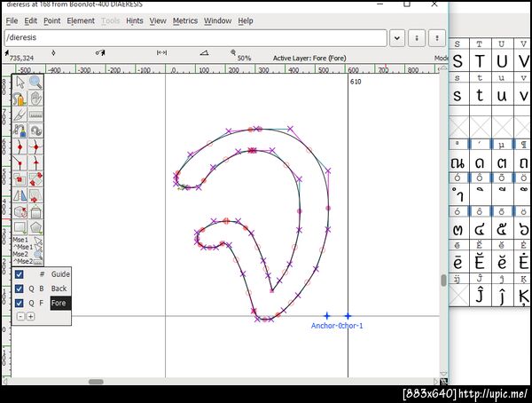Add a new layer with plus button
Screen dimensions: 532x403
[x=30, y=316]
